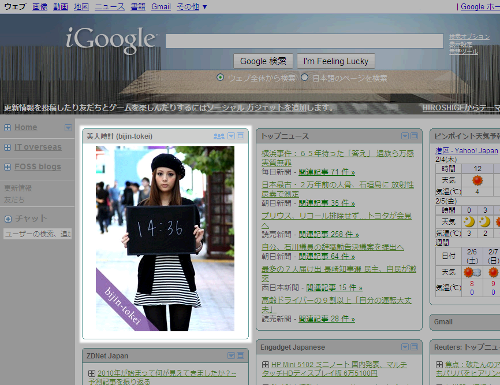Maximize the Top News gadget
The height and width of the screenshot is (385, 500).
(x=414, y=136)
